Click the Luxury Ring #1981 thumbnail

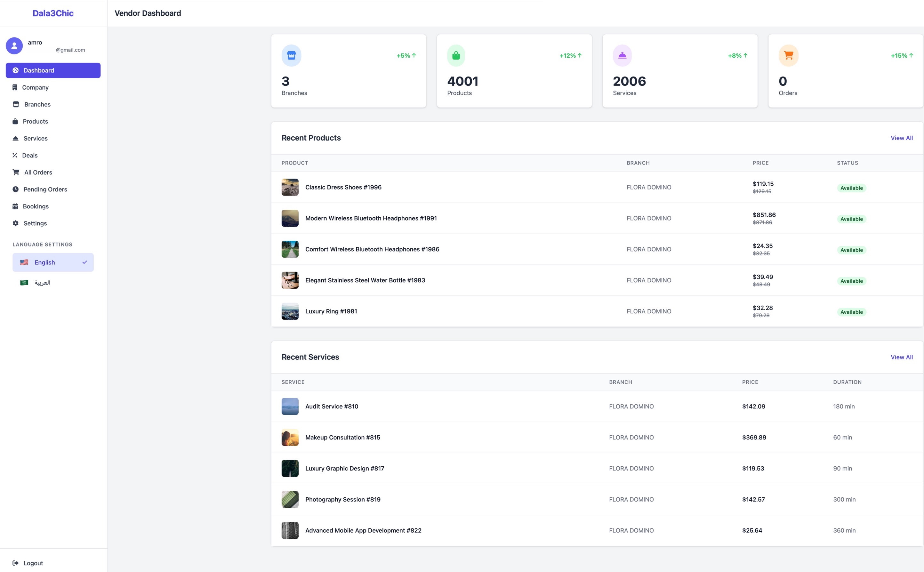pyautogui.click(x=290, y=311)
